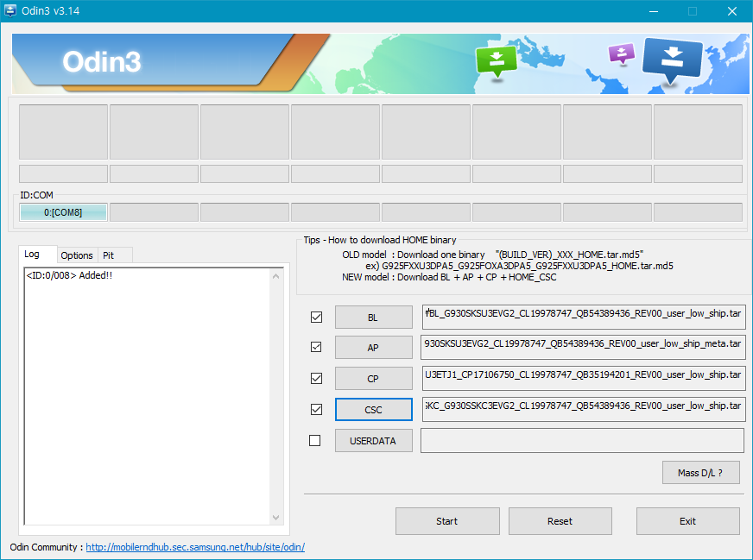Click the BL file button
The width and height of the screenshot is (753, 560).
click(x=373, y=318)
